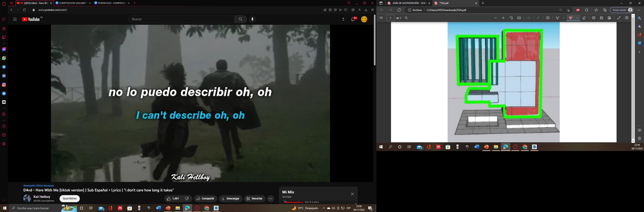Select the eraser tool in PDF toolbar
The height and width of the screenshot is (212, 644).
584,18
